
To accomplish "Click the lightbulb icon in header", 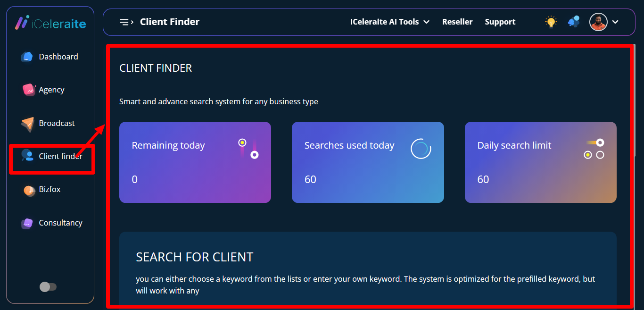I will coord(550,22).
